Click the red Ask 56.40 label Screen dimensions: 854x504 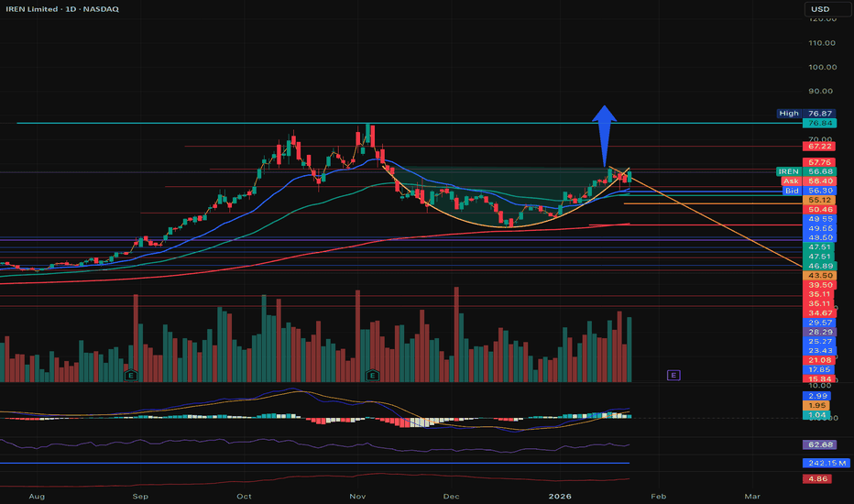(802, 181)
